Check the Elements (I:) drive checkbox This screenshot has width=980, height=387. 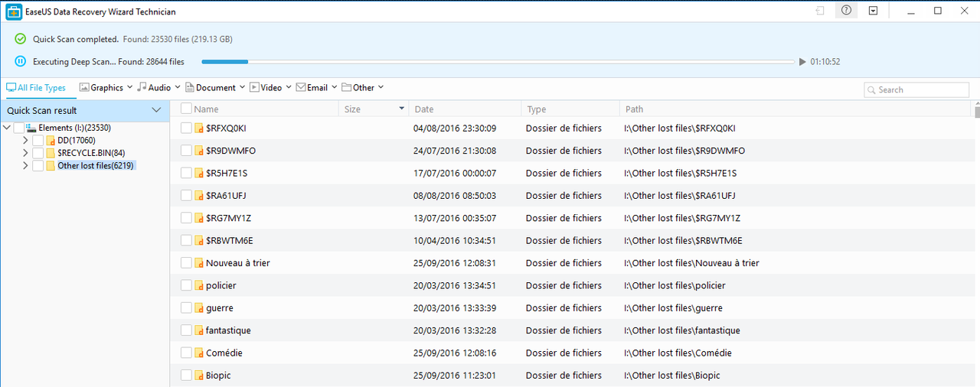(x=19, y=128)
